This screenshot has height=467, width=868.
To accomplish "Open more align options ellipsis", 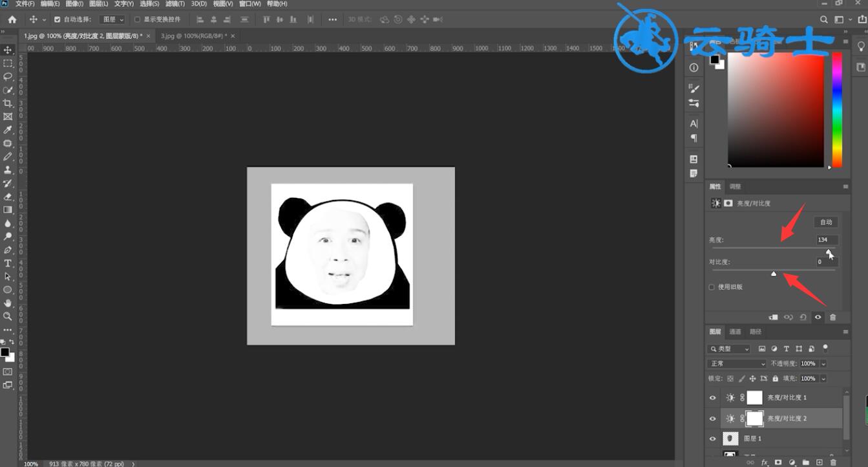I will [x=332, y=19].
